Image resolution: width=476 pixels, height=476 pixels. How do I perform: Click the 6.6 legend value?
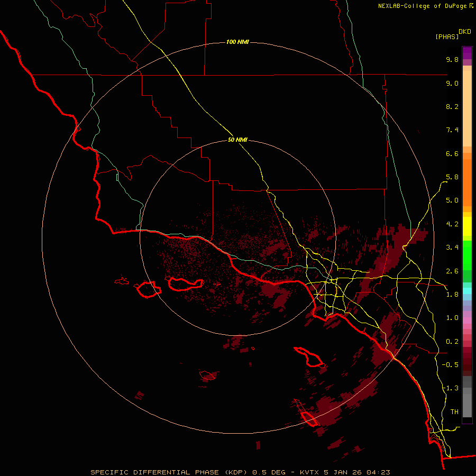pyautogui.click(x=452, y=153)
